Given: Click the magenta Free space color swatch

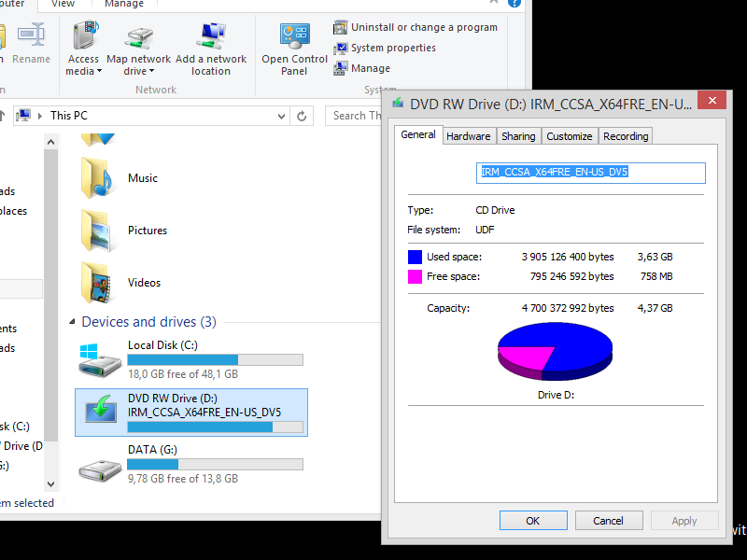Looking at the screenshot, I should click(x=415, y=276).
